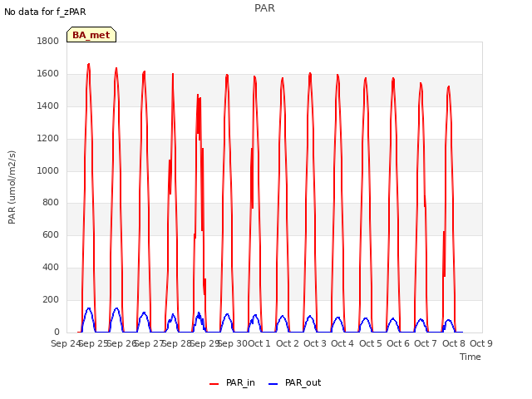
Task: Click the Oct 2 x-axis tick label
Action: pos(288,343)
